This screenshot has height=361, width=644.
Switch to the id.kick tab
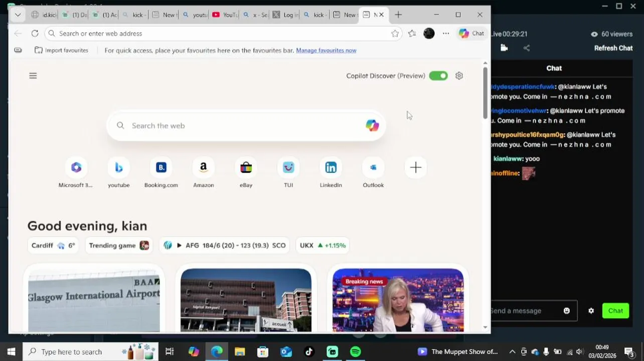(x=44, y=15)
